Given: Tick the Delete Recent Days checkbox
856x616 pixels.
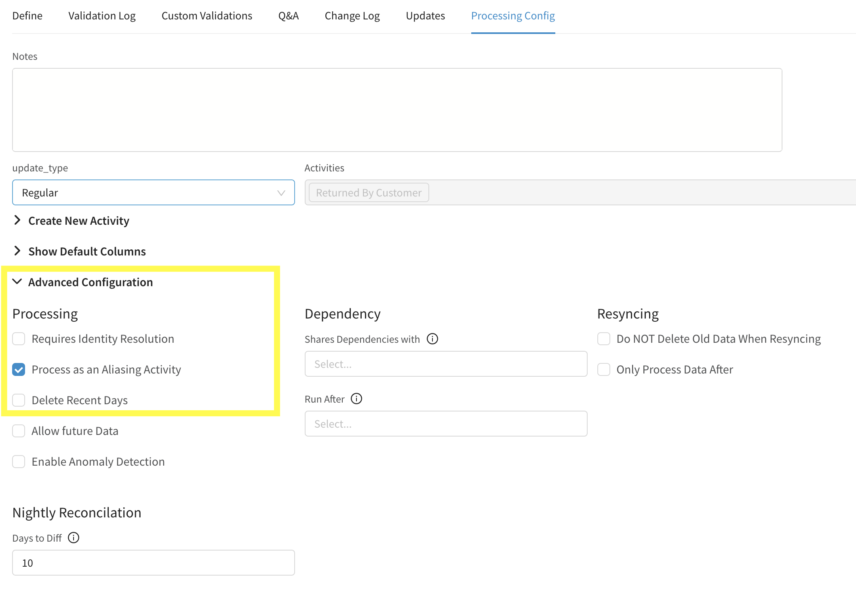Looking at the screenshot, I should click(x=19, y=400).
